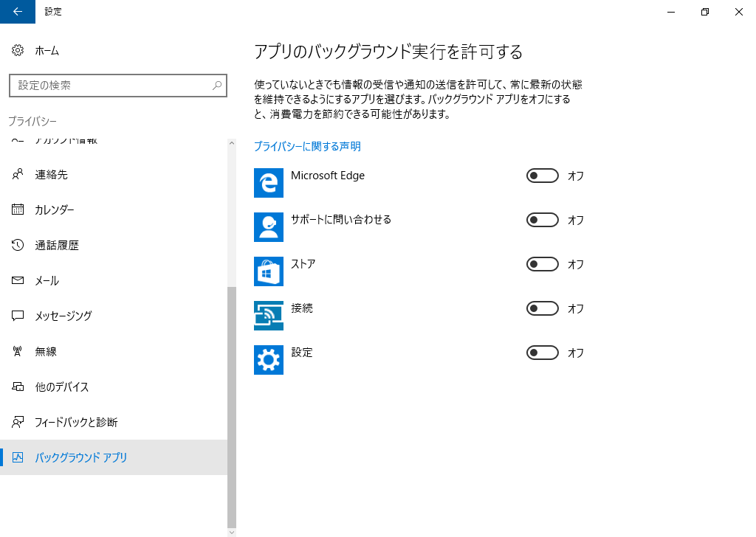
Task: Turn on サポートに問い合わせる background toggle
Action: click(x=542, y=220)
